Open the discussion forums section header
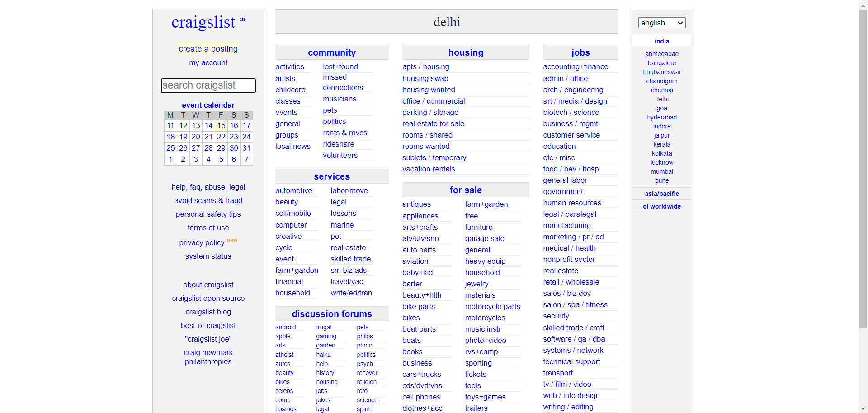868x413 pixels. [x=332, y=314]
